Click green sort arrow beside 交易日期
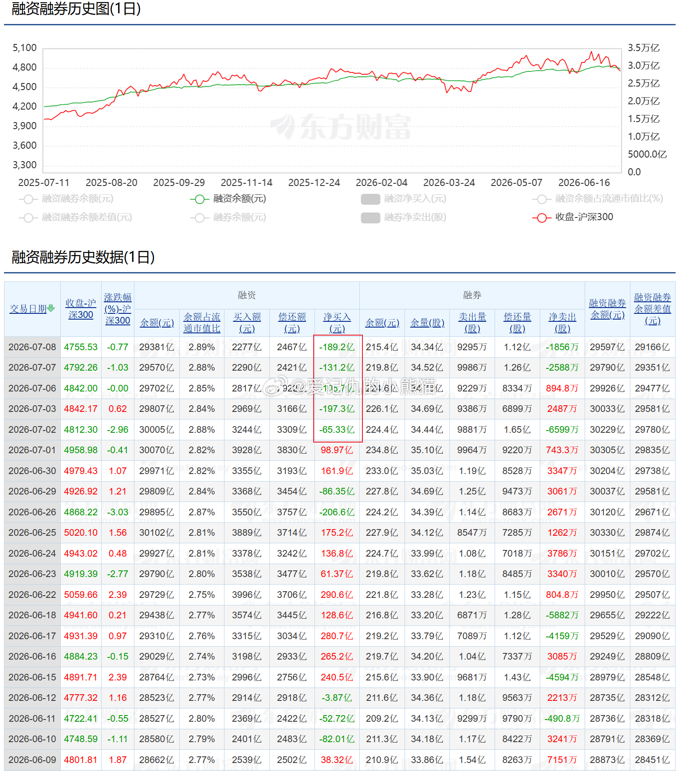The width and height of the screenshot is (700, 771). [x=51, y=308]
